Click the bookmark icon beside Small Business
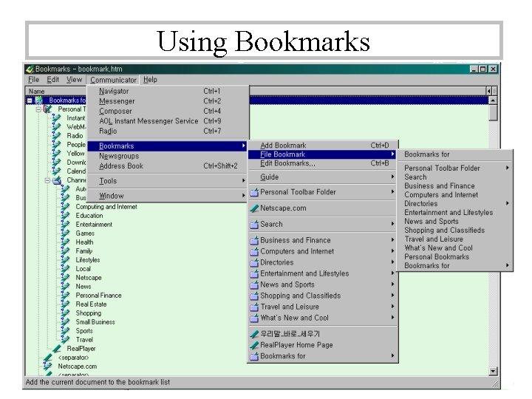 [x=65, y=321]
